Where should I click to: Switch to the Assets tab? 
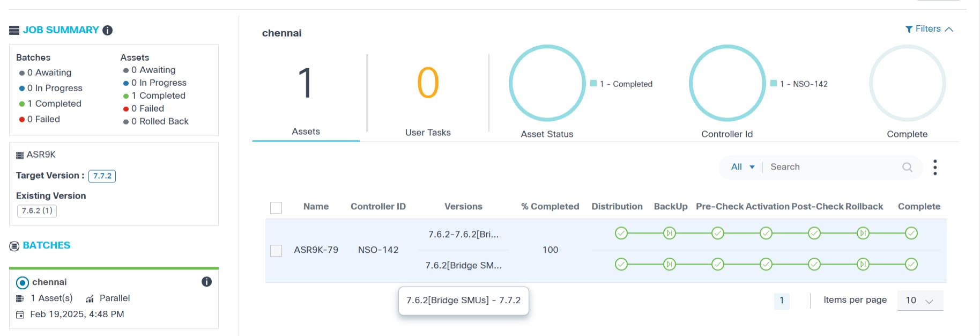coord(306,132)
